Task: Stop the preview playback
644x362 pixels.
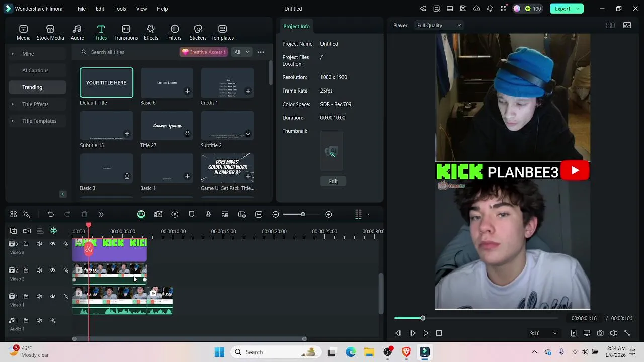Action: pos(439,333)
